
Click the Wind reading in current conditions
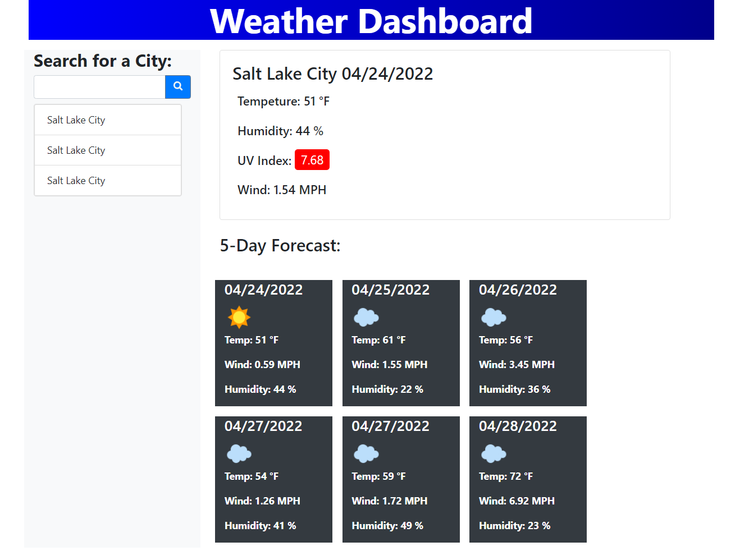[281, 190]
